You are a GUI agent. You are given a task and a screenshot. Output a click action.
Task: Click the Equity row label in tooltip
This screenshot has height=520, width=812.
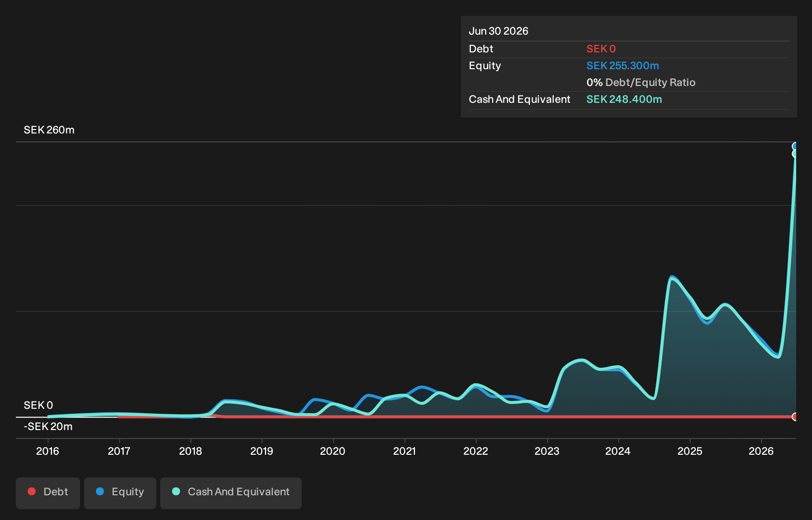click(485, 66)
